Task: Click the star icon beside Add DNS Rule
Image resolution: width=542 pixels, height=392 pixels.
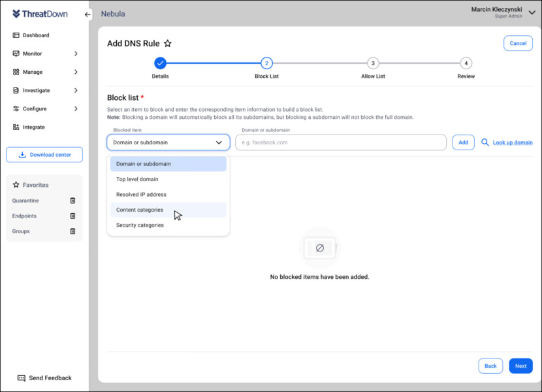Action: 168,43
